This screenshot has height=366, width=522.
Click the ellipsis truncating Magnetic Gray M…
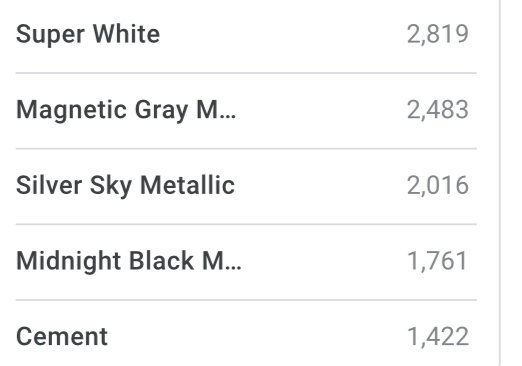[x=227, y=116]
